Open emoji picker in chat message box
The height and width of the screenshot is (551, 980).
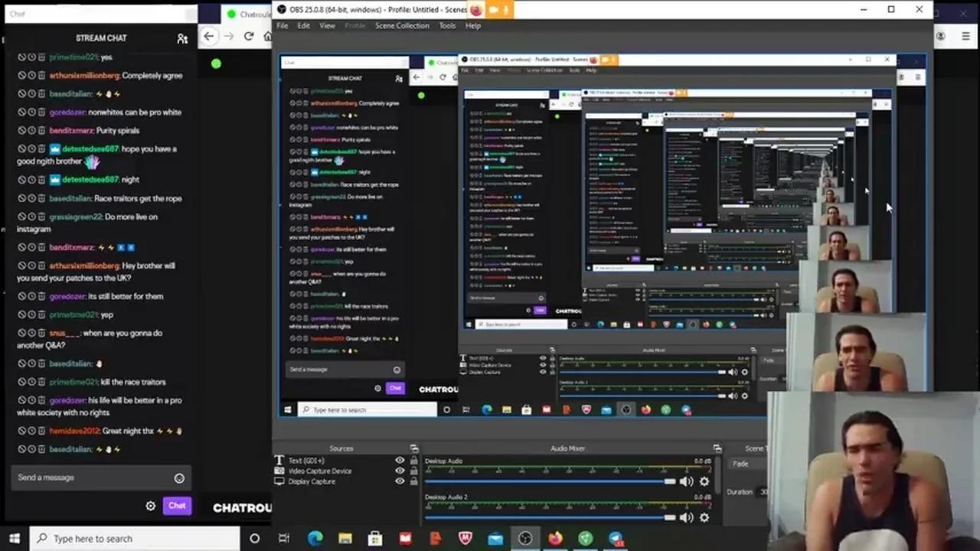tap(179, 478)
